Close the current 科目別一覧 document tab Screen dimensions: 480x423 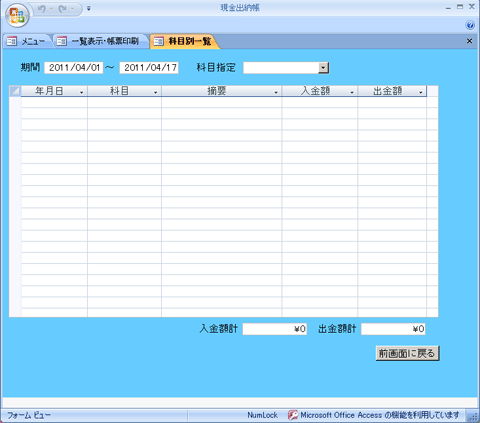click(x=469, y=41)
